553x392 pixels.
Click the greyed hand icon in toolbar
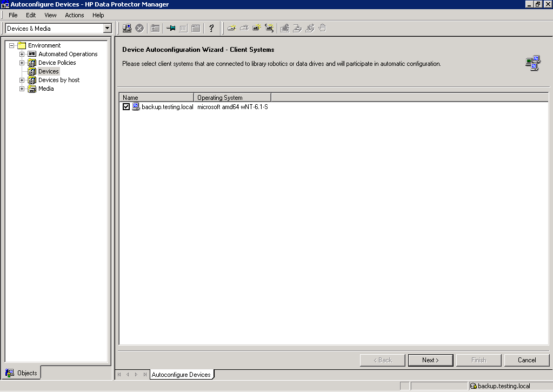323,28
